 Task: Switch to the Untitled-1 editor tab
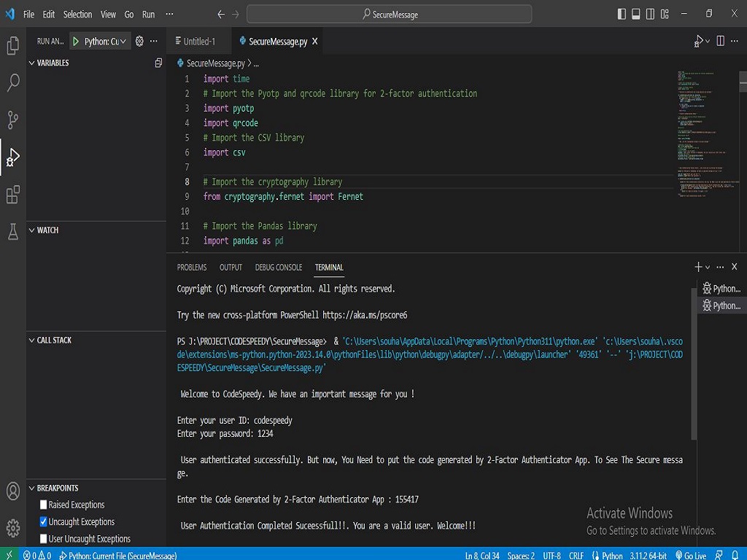pyautogui.click(x=198, y=42)
